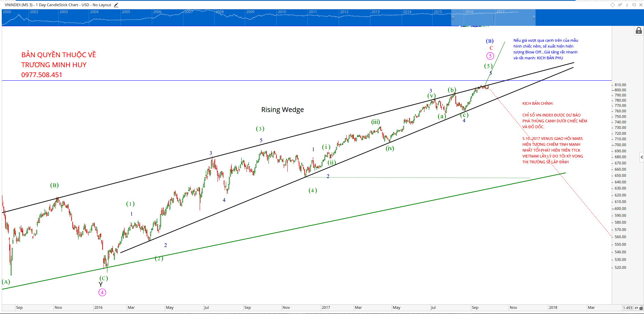Open chart info with the 'i' icon
This screenshot has width=644, height=314.
point(627,5)
